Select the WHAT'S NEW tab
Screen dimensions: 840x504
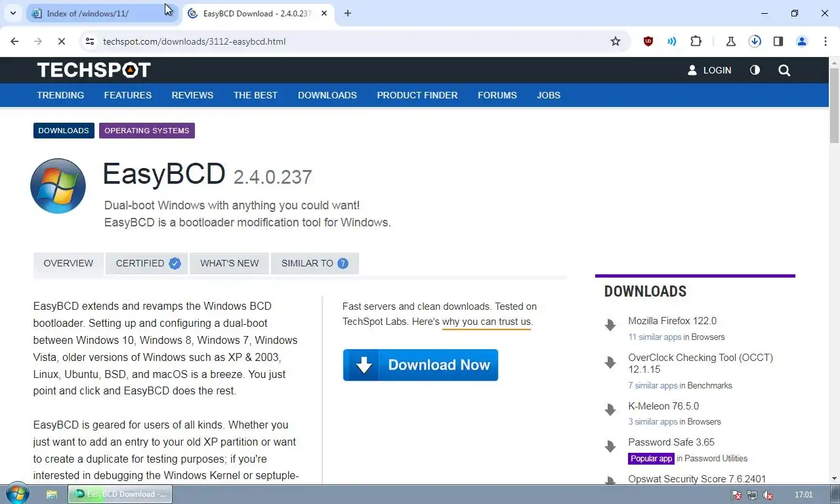230,263
